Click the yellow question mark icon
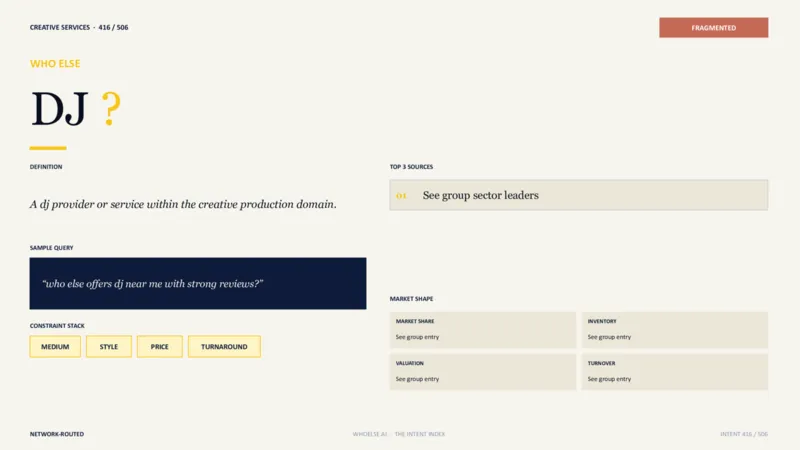This screenshot has height=450, width=800. [111, 108]
